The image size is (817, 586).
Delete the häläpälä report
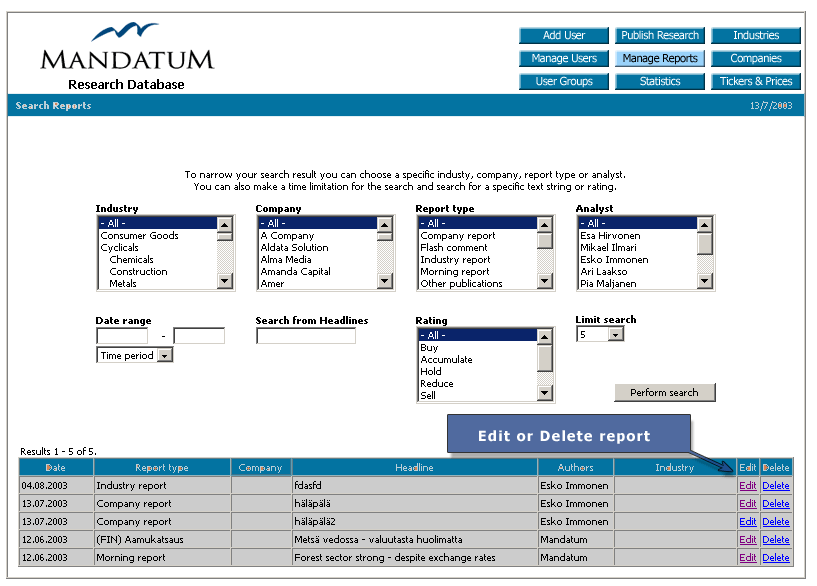click(x=776, y=504)
